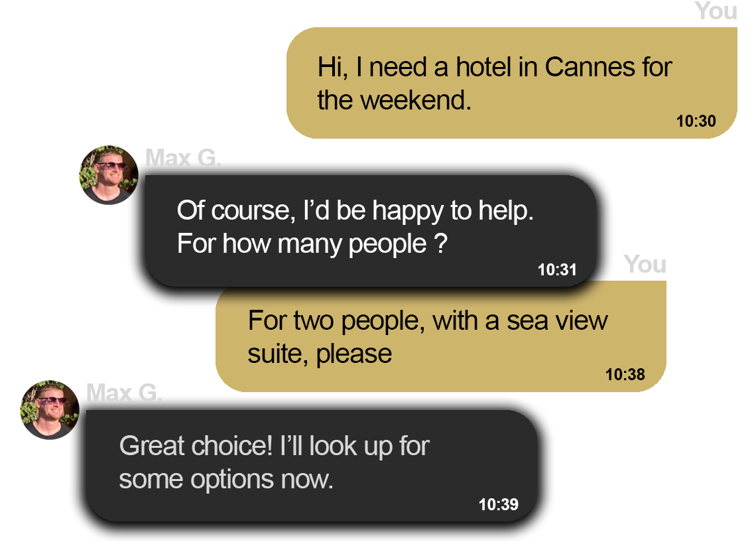The image size is (756, 554).
Task: Click the "You" label above the Cannes message
Action: pyautogui.click(x=716, y=11)
